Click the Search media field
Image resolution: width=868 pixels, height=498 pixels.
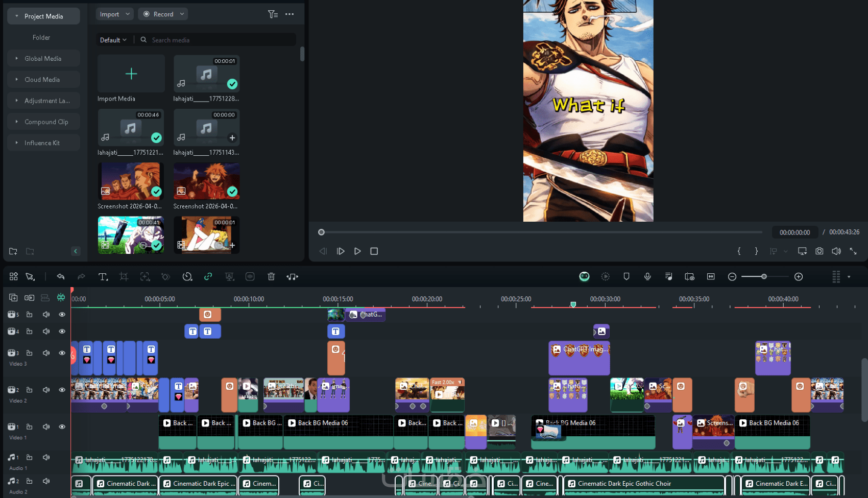[219, 40]
